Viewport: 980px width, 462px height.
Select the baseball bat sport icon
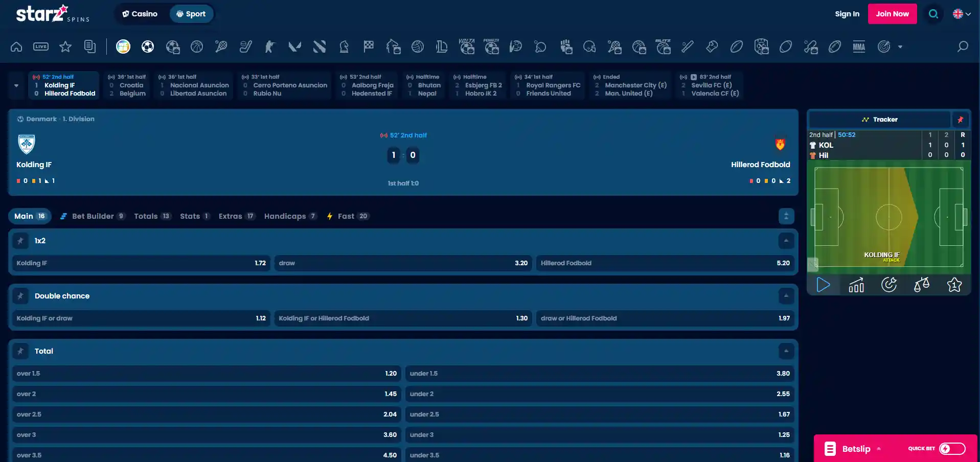coord(688,47)
